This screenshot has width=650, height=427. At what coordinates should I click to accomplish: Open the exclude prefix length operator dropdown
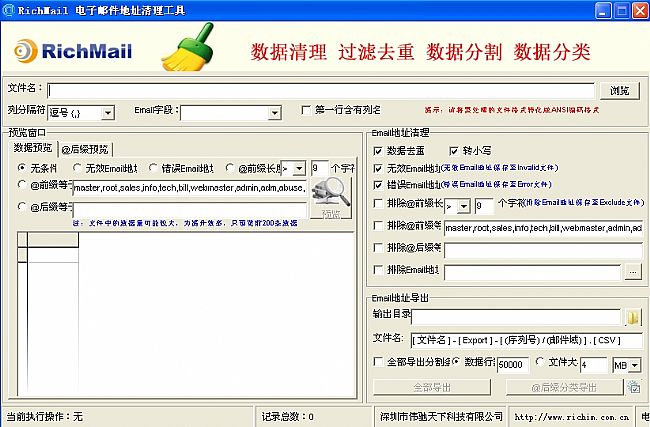click(x=464, y=206)
